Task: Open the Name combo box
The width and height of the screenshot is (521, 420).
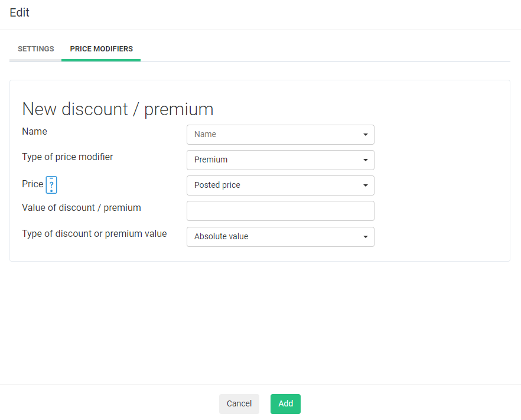Action: pos(275,135)
